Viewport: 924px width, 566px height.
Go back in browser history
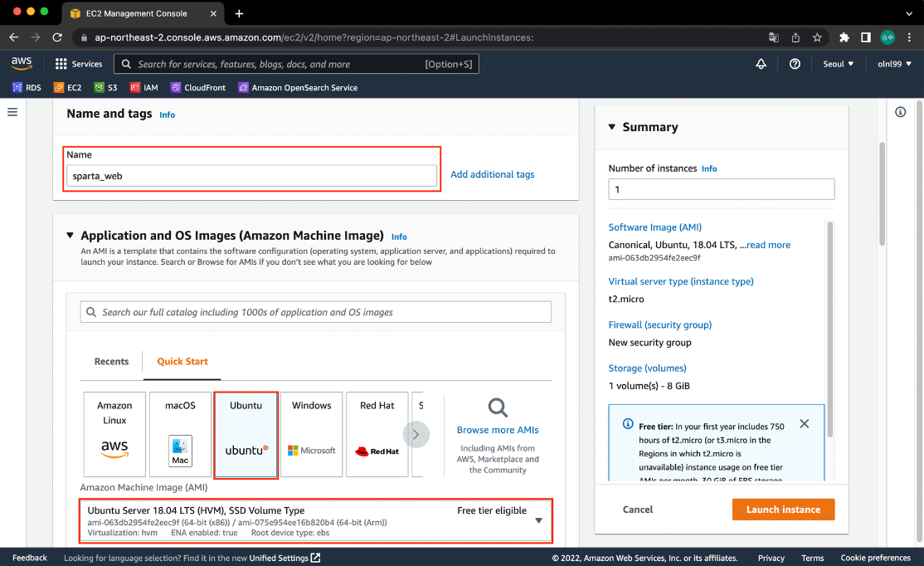[13, 37]
